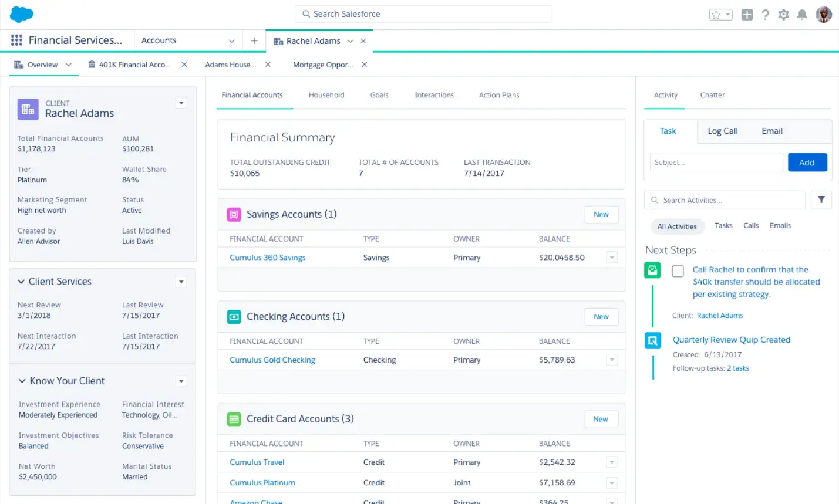This screenshot has width=839, height=504.
Task: Click the Global Actions plus icon
Action: point(747,14)
